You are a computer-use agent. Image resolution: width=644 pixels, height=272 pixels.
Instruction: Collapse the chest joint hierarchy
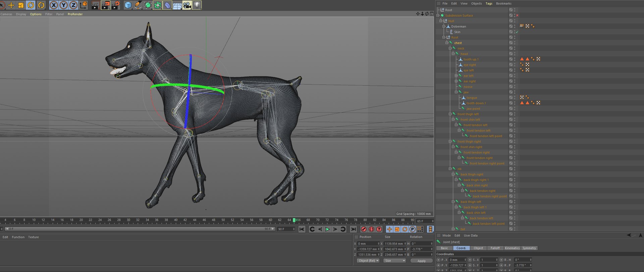click(x=447, y=43)
